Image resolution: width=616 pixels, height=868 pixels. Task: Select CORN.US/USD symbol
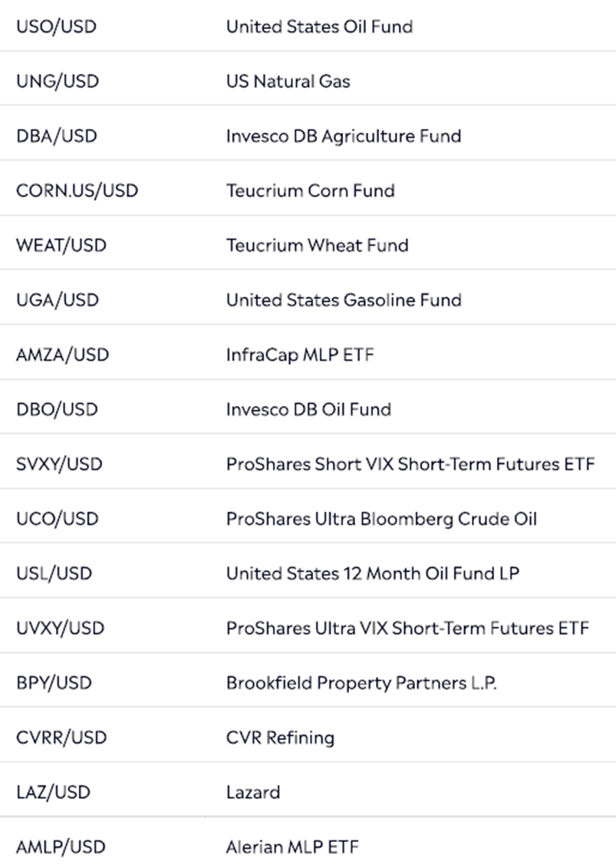pos(77,191)
